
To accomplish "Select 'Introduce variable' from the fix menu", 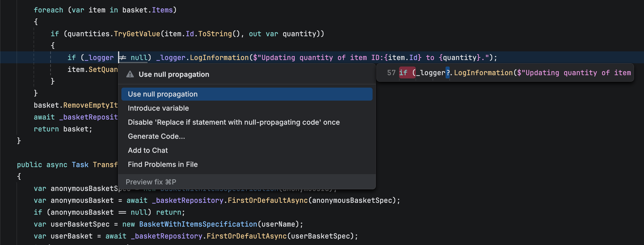I will click(158, 108).
